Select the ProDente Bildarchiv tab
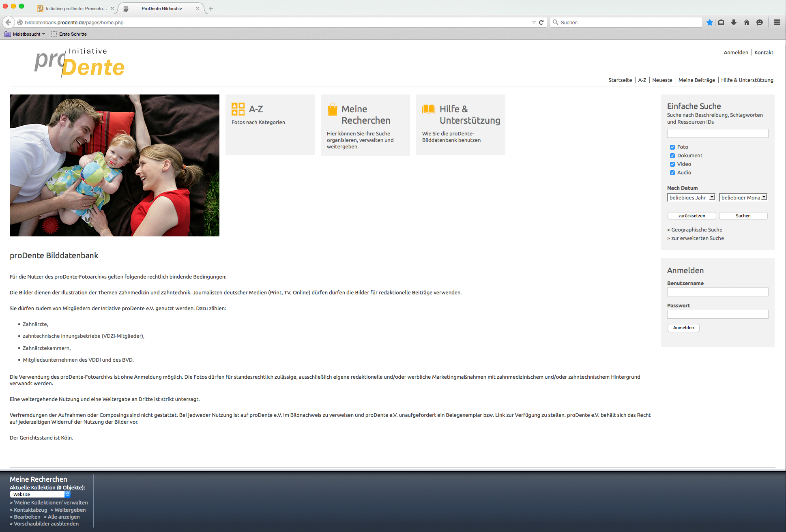 [161, 9]
